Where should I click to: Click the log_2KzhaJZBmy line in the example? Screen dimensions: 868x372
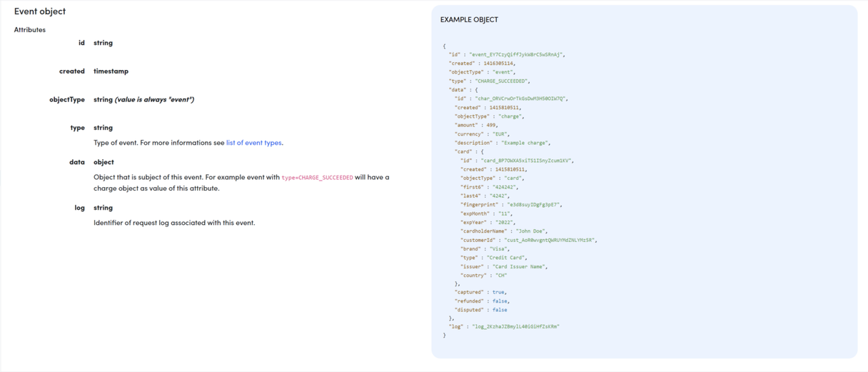(x=504, y=326)
